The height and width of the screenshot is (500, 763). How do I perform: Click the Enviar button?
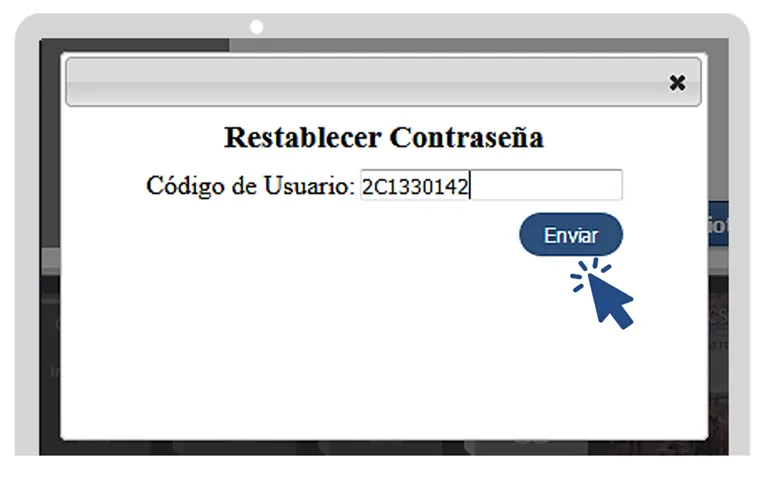point(571,235)
